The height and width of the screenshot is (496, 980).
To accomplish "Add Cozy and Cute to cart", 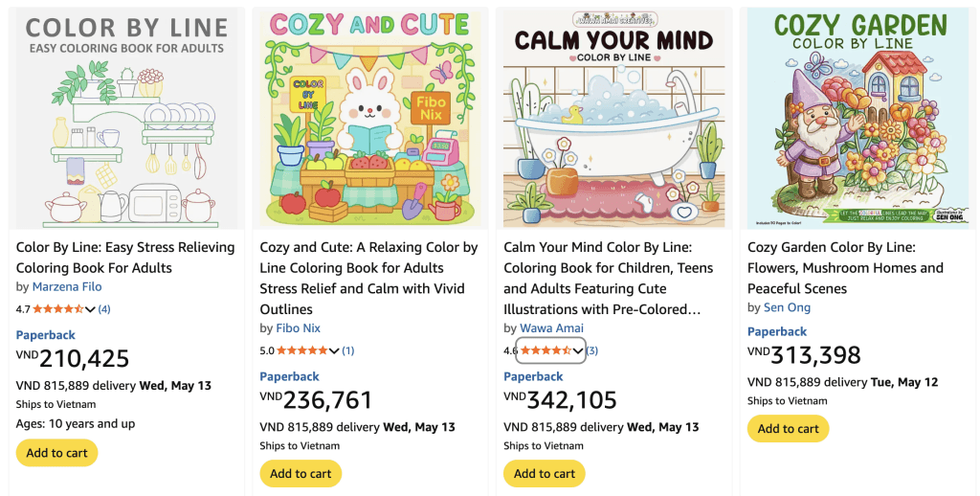I will coord(301,473).
